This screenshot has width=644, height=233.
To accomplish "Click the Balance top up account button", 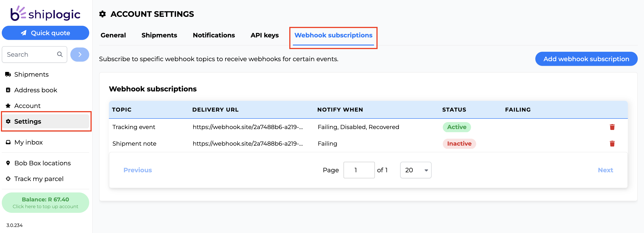I will (45, 203).
